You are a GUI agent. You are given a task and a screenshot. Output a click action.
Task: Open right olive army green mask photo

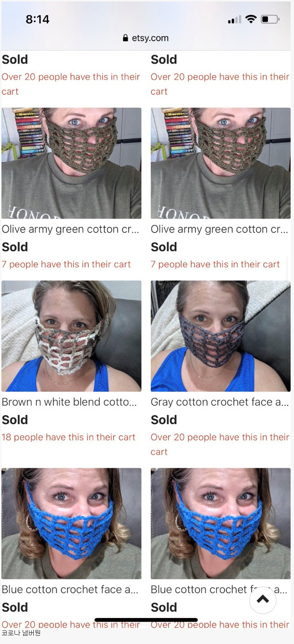221,163
